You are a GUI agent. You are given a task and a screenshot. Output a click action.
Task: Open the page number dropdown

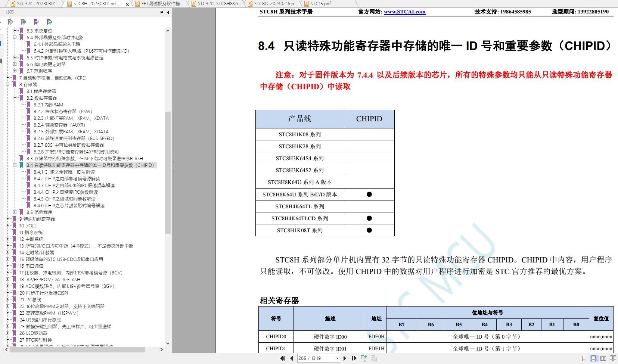click(x=337, y=358)
